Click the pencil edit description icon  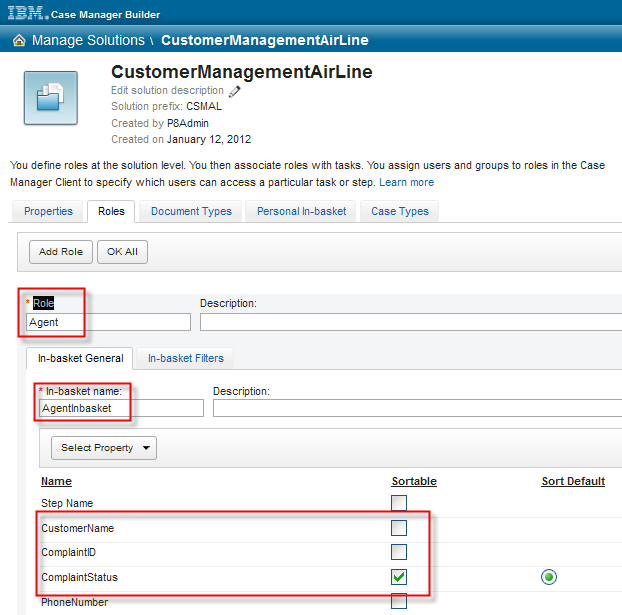(x=234, y=91)
